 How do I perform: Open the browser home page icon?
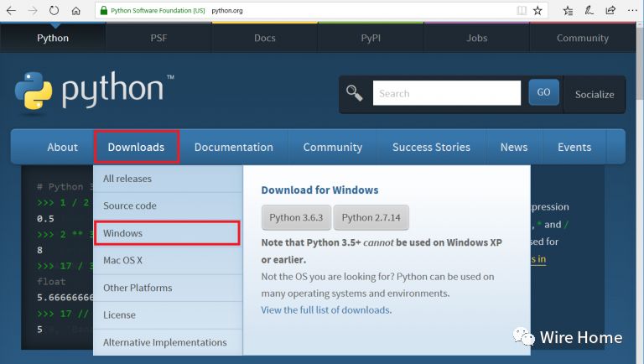[76, 11]
